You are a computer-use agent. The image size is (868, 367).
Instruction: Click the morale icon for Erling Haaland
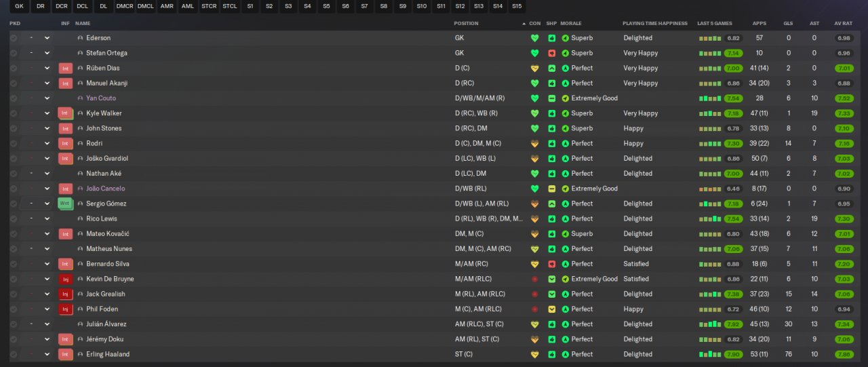(566, 354)
